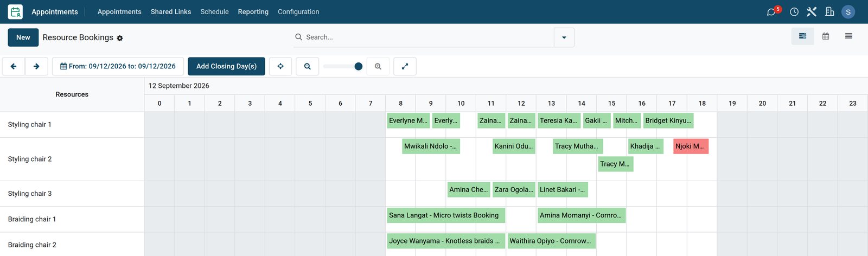Click the Appointments app title
Image resolution: width=868 pixels, height=256 pixels.
click(x=55, y=11)
